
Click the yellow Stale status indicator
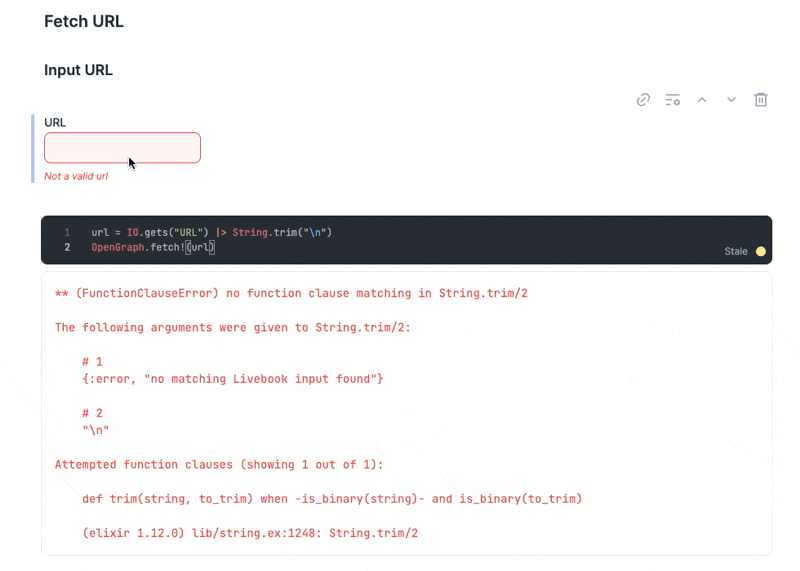[x=760, y=251]
